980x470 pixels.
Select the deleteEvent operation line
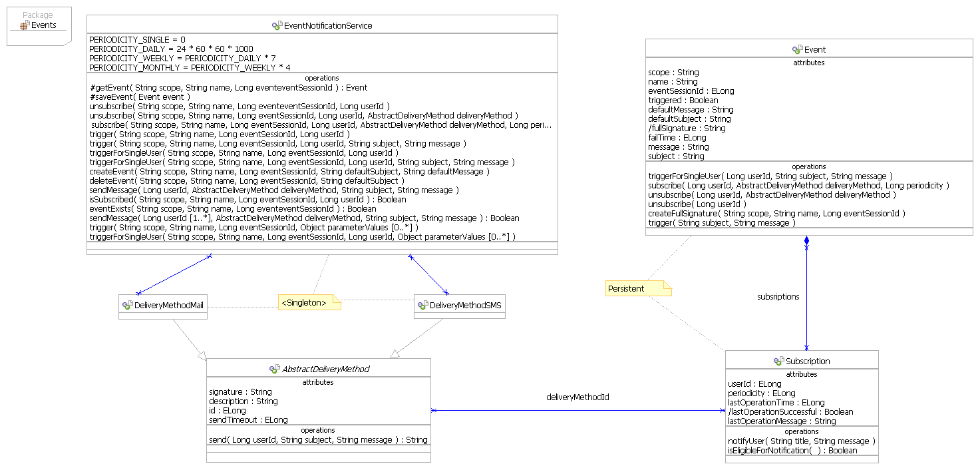[247, 180]
